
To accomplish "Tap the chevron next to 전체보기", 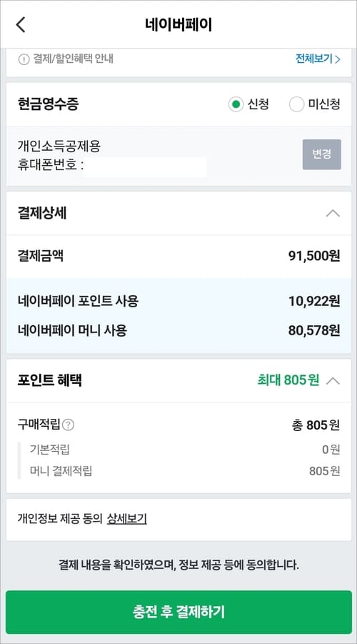I will point(338,59).
